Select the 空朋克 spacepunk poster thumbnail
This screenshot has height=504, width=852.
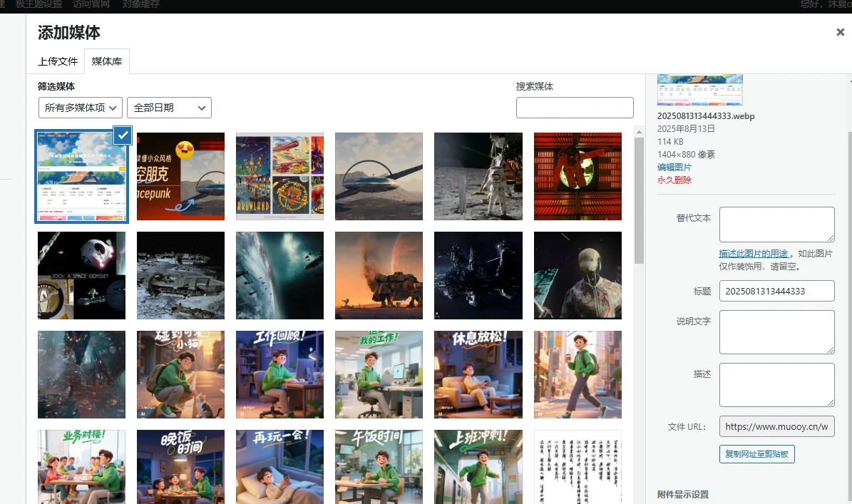tap(180, 177)
